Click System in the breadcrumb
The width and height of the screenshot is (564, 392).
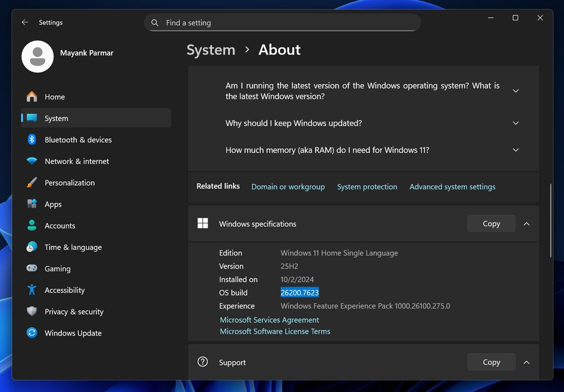[211, 50]
